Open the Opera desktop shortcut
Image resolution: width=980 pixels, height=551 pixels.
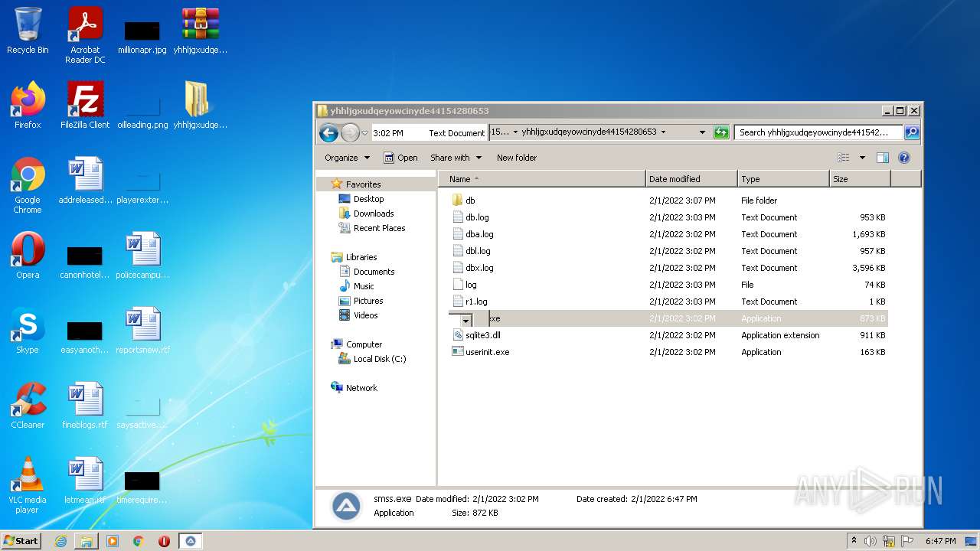pos(28,256)
